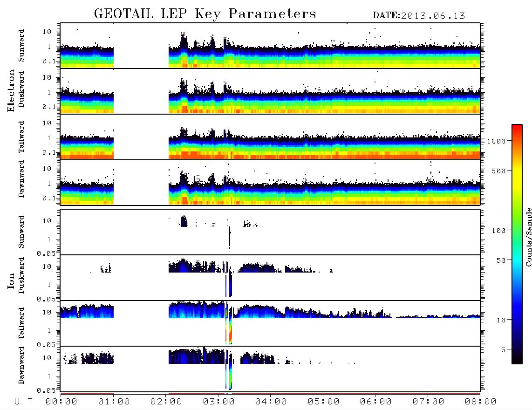Click the "0.05" tick on Ion Dawnward axis
Image resolution: width=532 pixels, height=410 pixels.
(x=46, y=390)
